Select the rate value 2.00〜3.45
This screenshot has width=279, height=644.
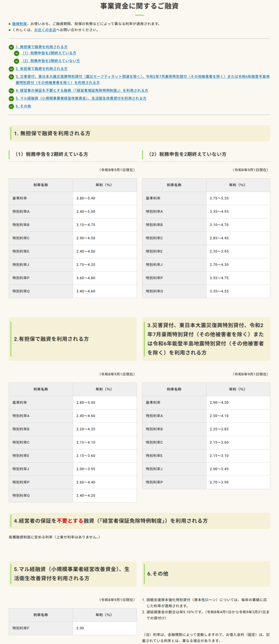pos(219,469)
